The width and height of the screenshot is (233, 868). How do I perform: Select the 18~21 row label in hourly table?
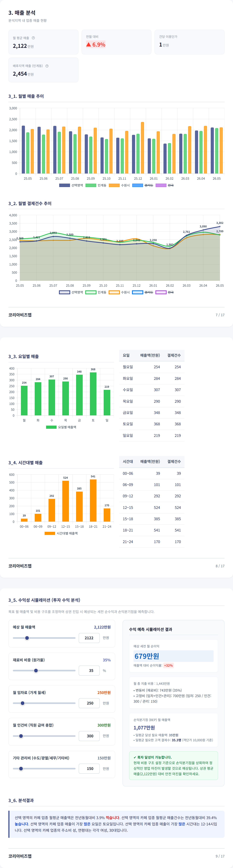click(x=128, y=530)
